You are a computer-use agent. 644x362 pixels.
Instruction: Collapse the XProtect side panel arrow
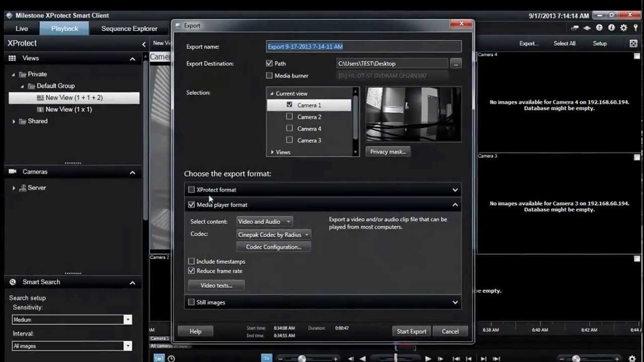pos(144,44)
